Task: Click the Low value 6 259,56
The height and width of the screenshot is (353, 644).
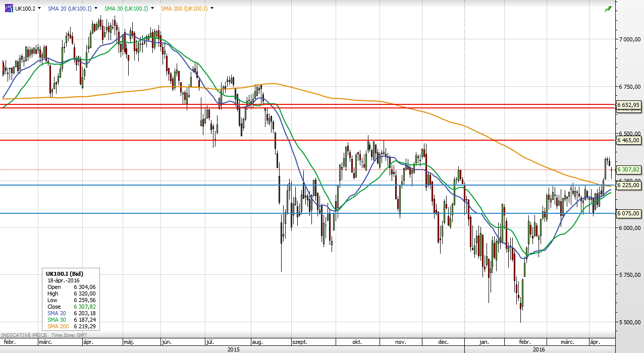Action: (x=85, y=300)
